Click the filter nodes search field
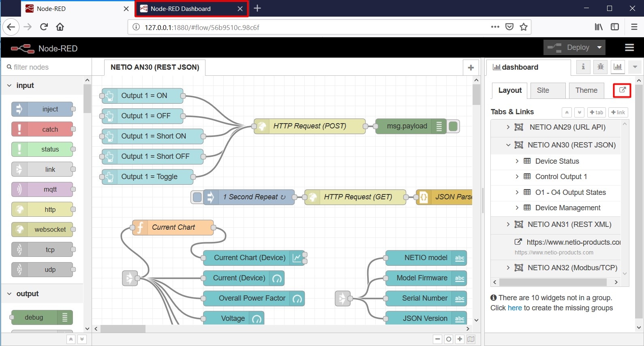The height and width of the screenshot is (346, 644). point(45,67)
